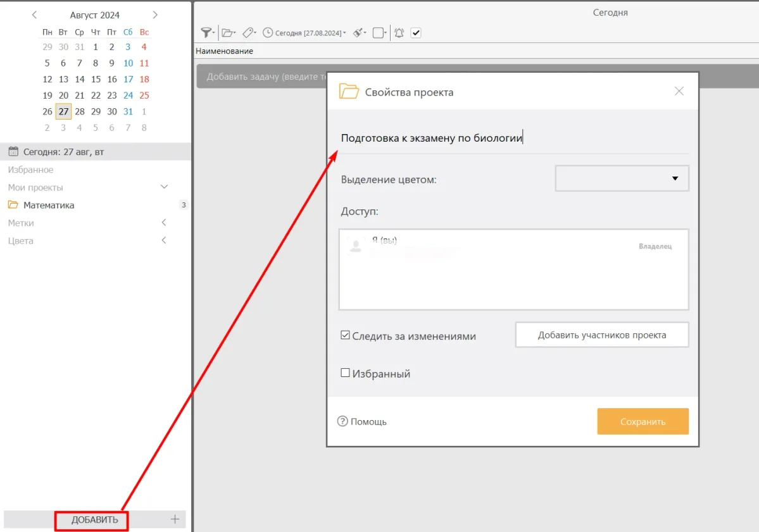Open the Сегодня date filter dropdown
The image size is (759, 532).
[305, 33]
